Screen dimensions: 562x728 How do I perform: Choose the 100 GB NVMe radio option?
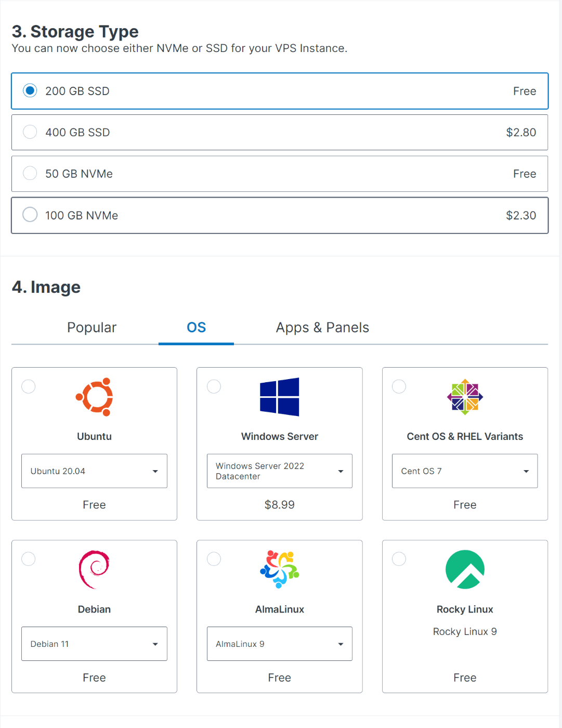(x=30, y=215)
